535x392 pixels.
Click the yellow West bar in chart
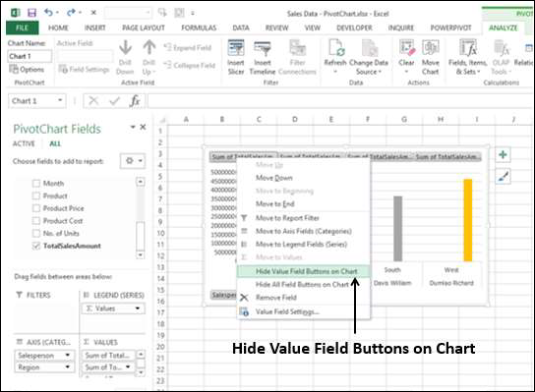tap(468, 220)
